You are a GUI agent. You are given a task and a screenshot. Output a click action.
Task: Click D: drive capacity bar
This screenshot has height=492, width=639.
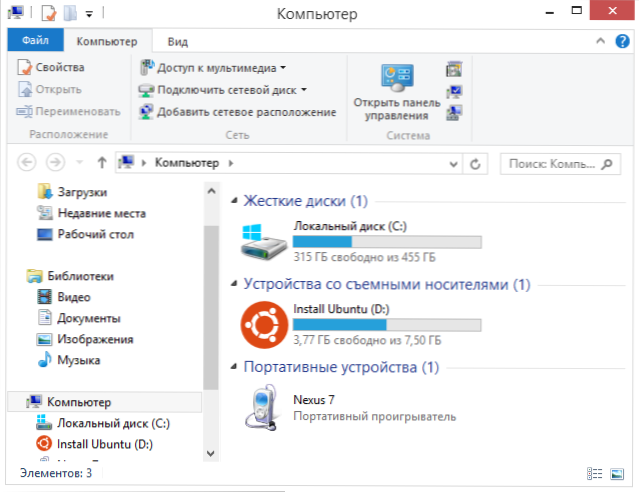387,325
